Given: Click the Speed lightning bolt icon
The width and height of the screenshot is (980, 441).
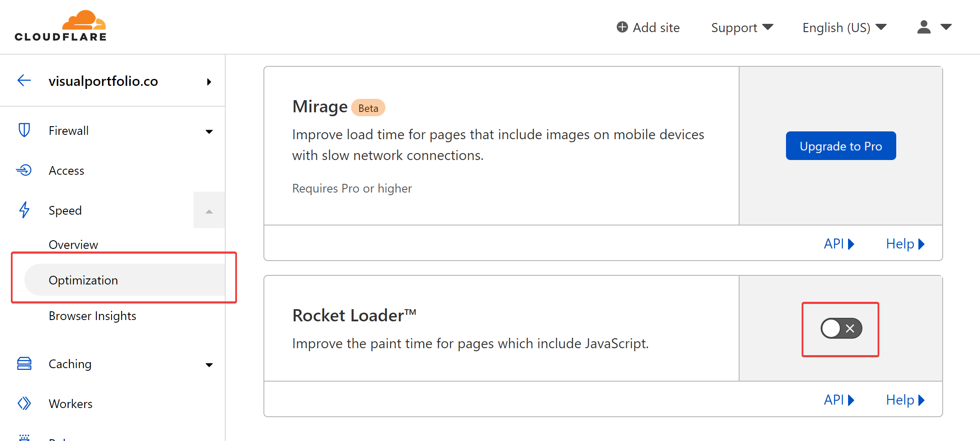Looking at the screenshot, I should pos(24,210).
